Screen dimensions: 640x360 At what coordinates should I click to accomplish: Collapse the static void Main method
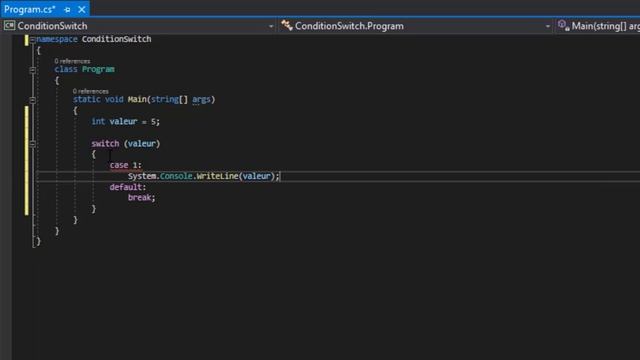tap(33, 100)
